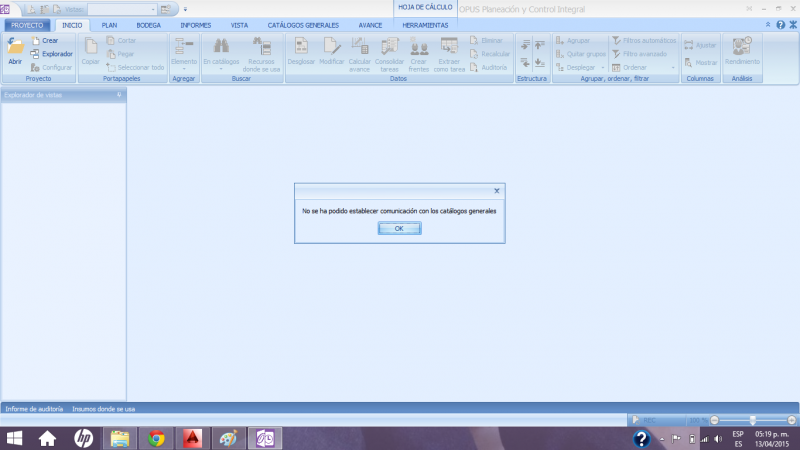Click the ribbon help question mark icon
The height and width of the screenshot is (450, 800).
tap(780, 24)
